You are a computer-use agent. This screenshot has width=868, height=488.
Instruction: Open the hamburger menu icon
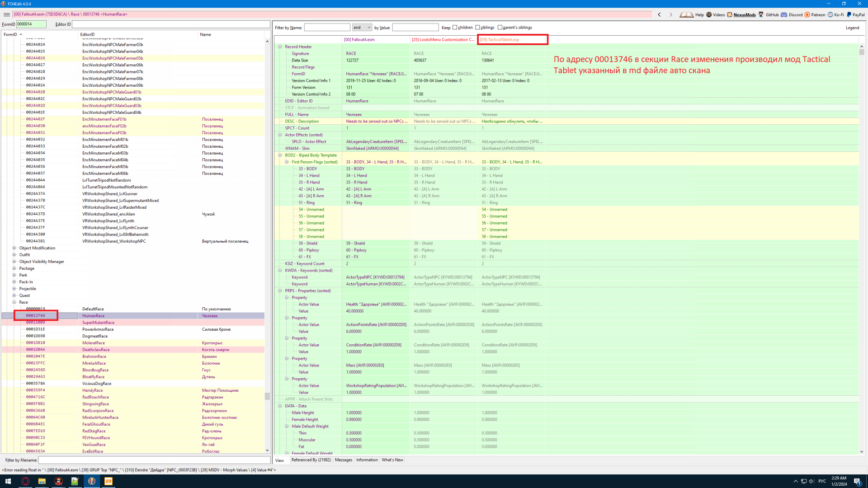point(6,14)
